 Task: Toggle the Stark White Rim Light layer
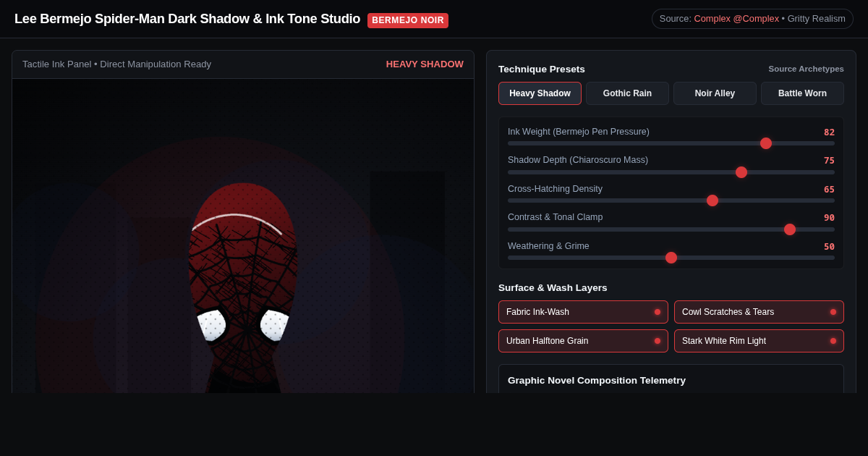tap(759, 341)
